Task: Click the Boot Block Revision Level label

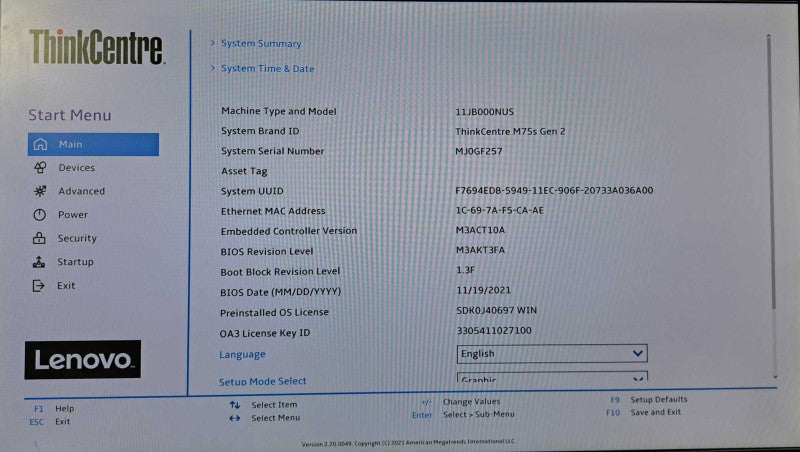Action: 280,272
